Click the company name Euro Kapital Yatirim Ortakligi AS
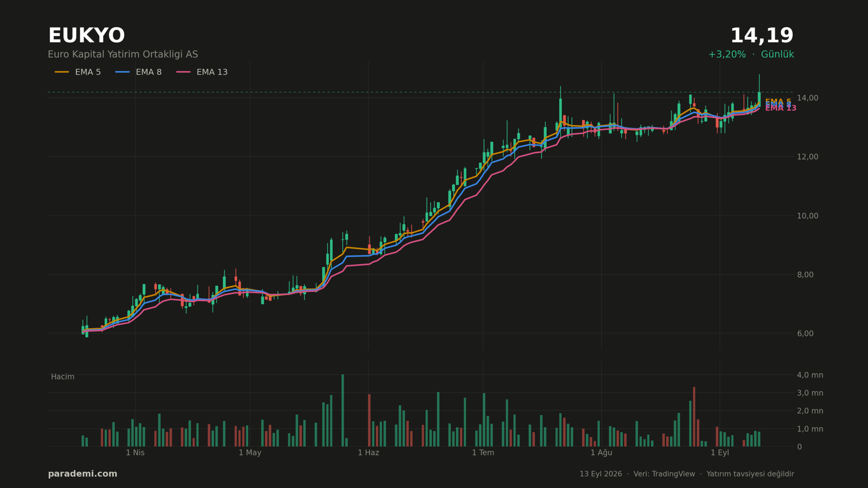 123,55
